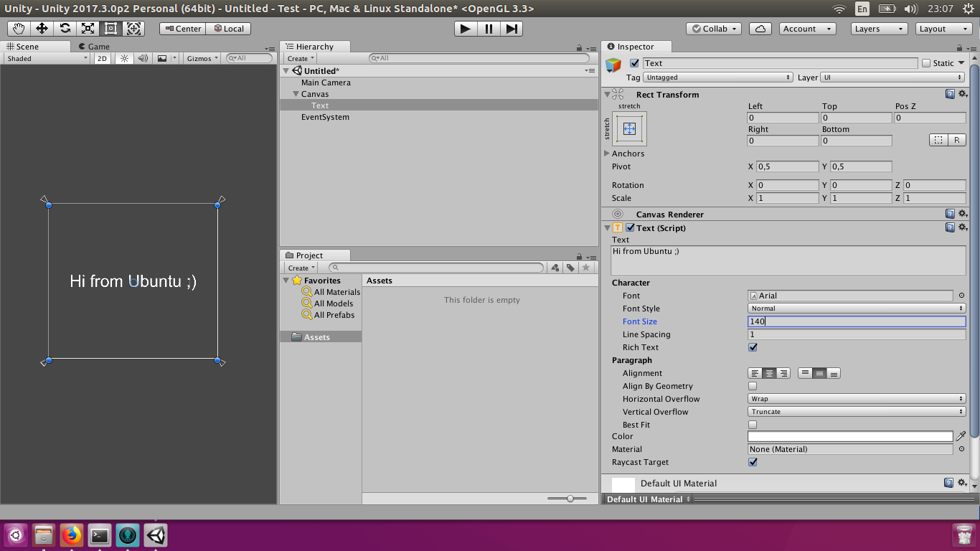This screenshot has height=551, width=980.
Task: Open the Collab button menu
Action: point(714,29)
